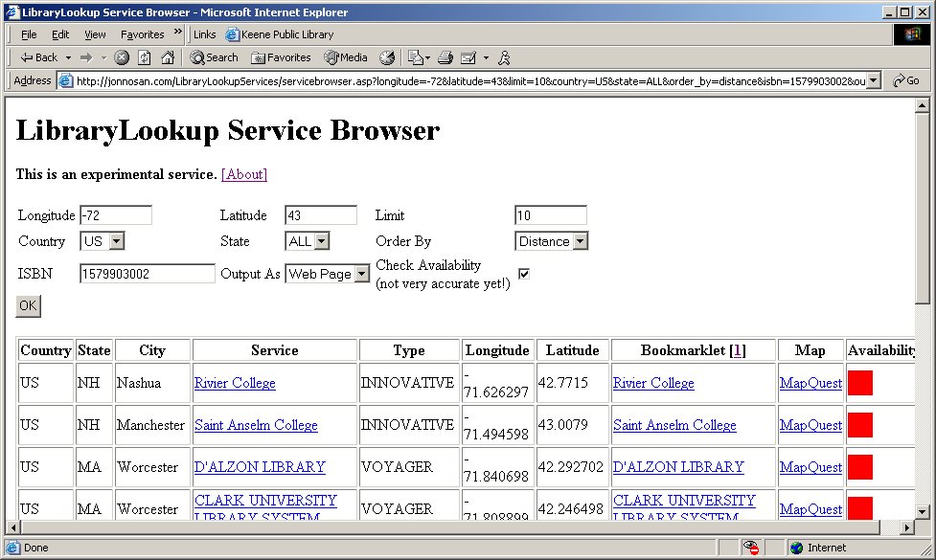Click the Go button beside the address bar
Image resolution: width=936 pixels, height=560 pixels.
click(906, 80)
